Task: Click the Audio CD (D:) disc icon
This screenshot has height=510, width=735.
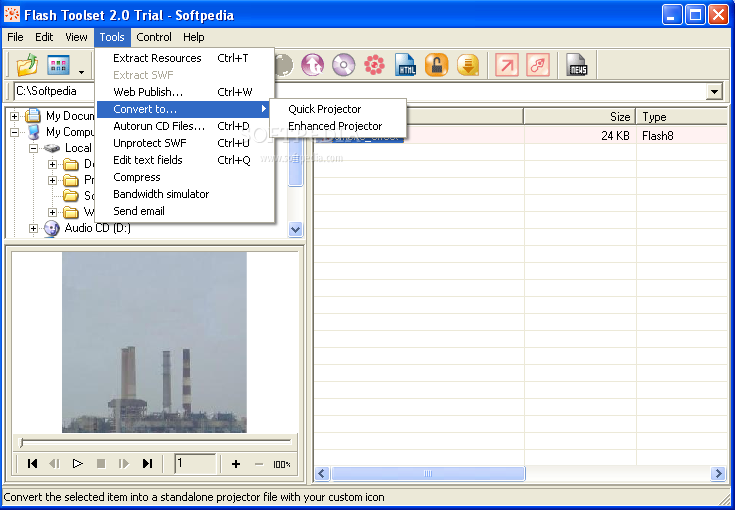Action: click(52, 228)
